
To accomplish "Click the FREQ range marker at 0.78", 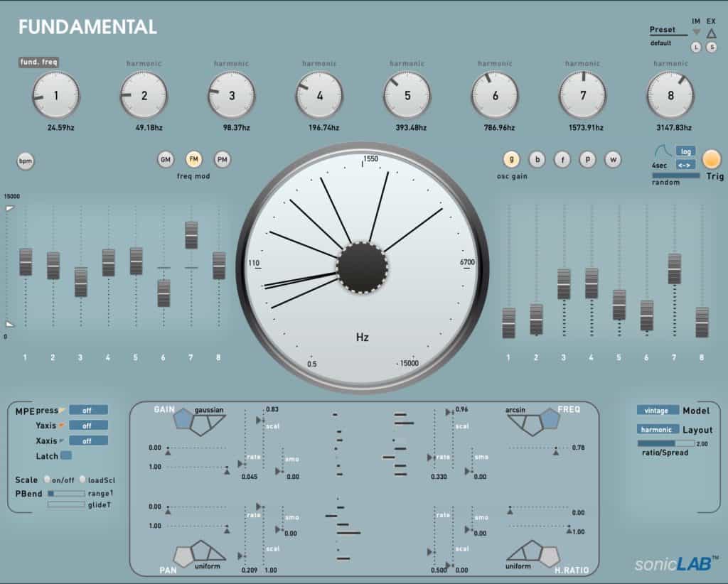I will [x=555, y=451].
